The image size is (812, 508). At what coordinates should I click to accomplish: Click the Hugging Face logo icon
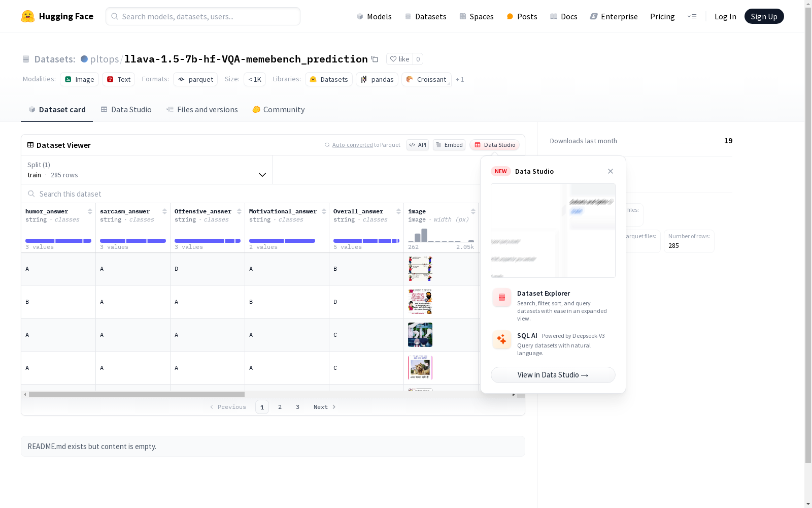pos(28,16)
